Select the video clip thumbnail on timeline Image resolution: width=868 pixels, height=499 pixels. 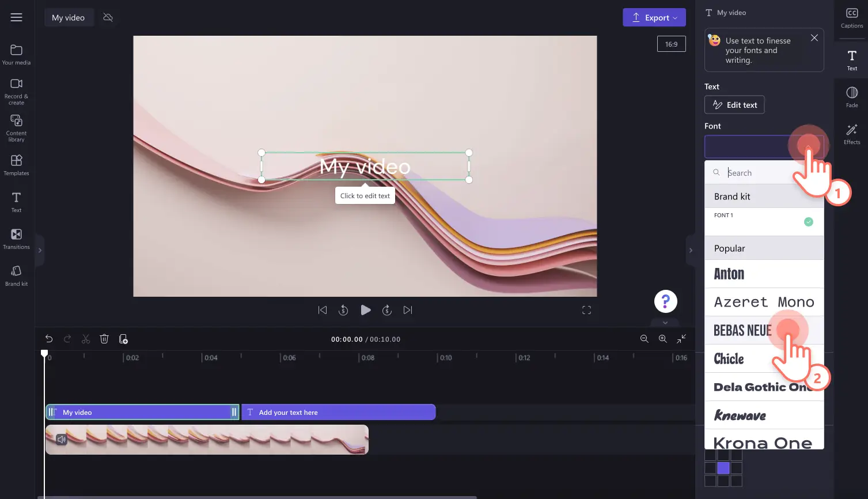[207, 440]
